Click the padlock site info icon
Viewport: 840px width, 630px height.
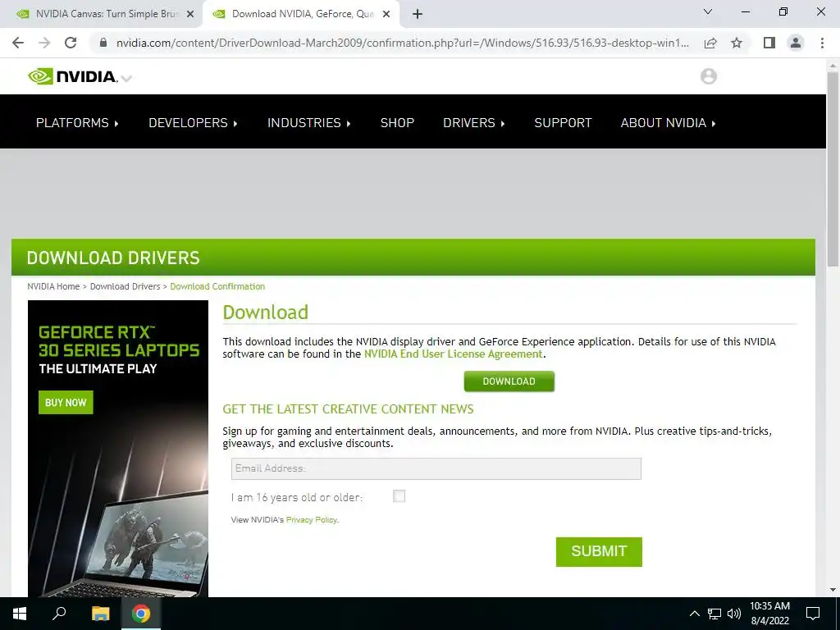[103, 43]
